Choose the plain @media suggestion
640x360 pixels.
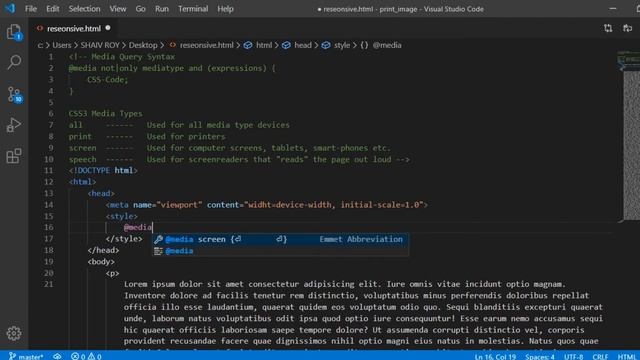[x=280, y=251]
